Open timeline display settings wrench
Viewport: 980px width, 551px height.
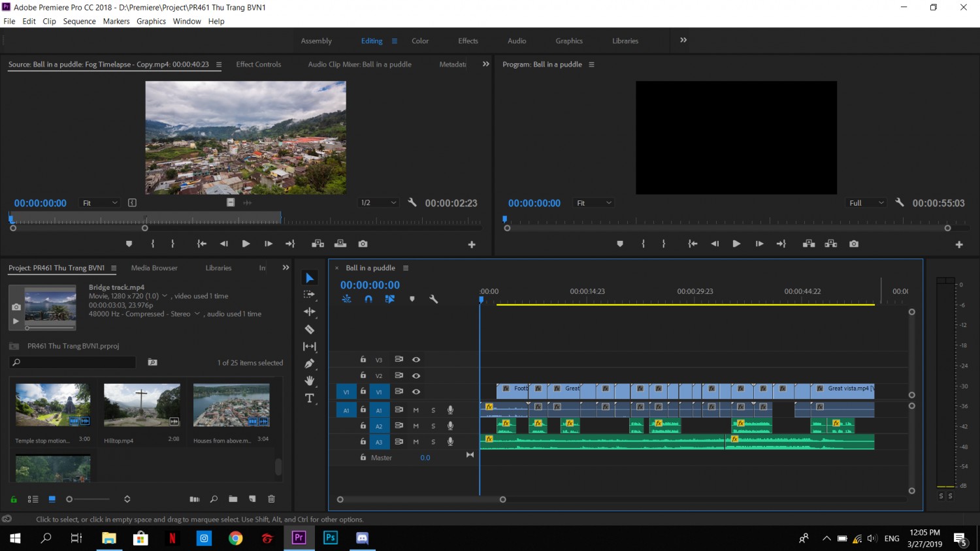point(433,299)
